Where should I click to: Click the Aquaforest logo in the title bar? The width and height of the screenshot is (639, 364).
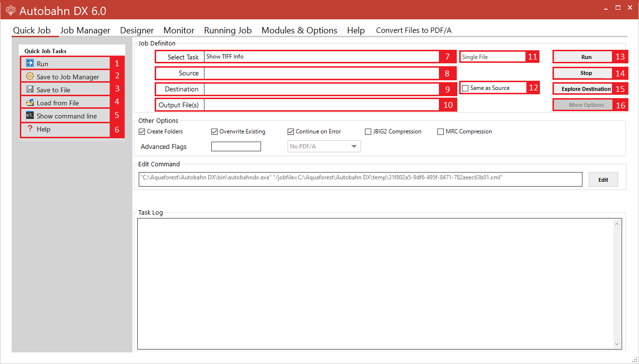[x=11, y=10]
